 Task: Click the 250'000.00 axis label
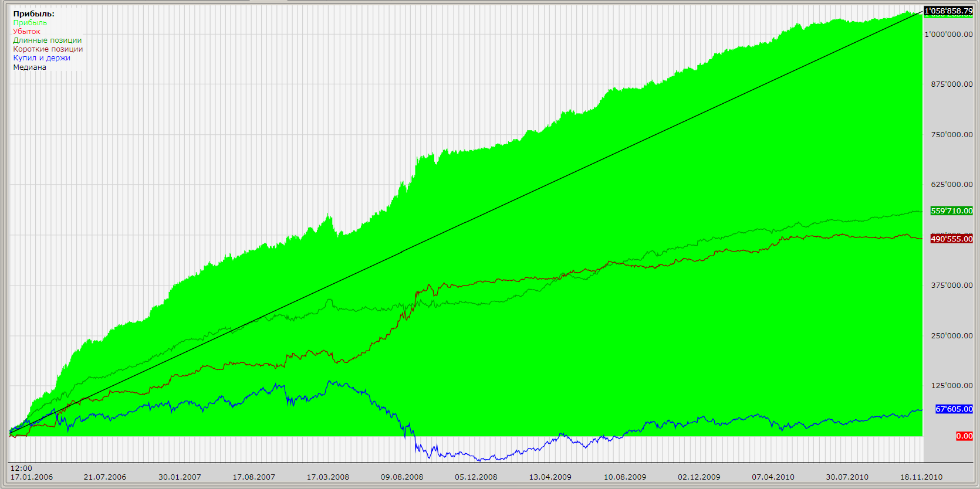(x=951, y=335)
